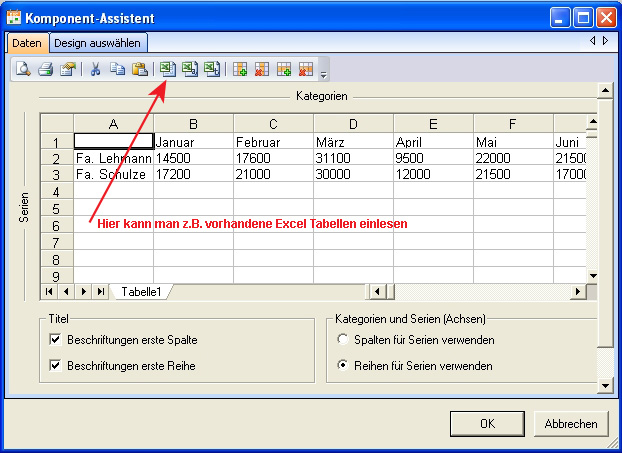Screen dimensions: 622x453
Task: Switch to the 'Design auswählen' tab
Action: coord(98,43)
